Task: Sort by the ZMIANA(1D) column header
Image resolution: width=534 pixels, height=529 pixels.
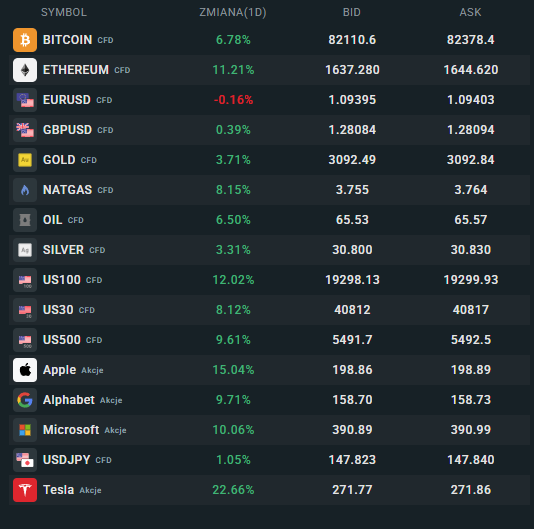Action: (x=233, y=12)
